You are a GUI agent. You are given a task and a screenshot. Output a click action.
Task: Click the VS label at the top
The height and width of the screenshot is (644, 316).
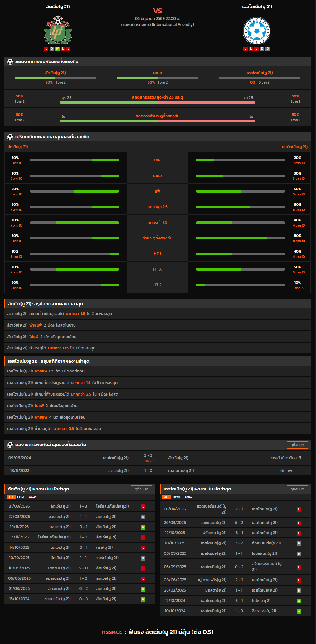point(158,11)
